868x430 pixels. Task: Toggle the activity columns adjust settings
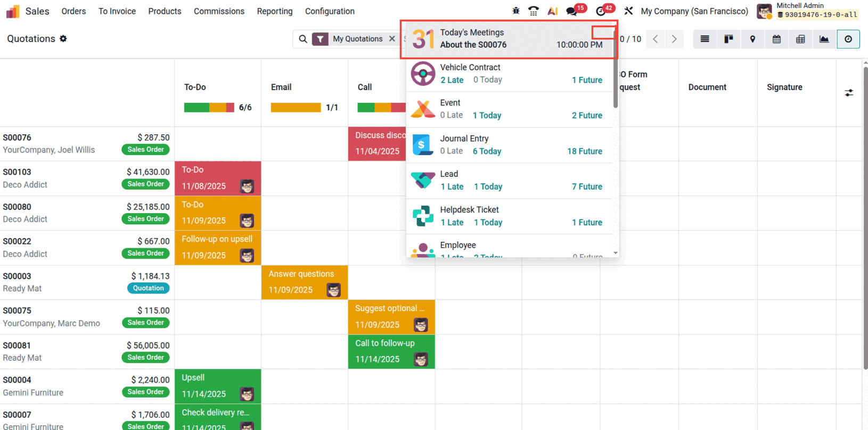click(849, 93)
